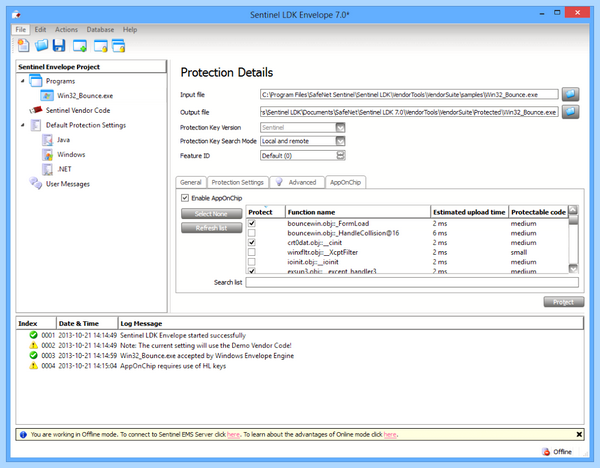The width and height of the screenshot is (600, 468).
Task: Open the Actions menu
Action: click(66, 29)
